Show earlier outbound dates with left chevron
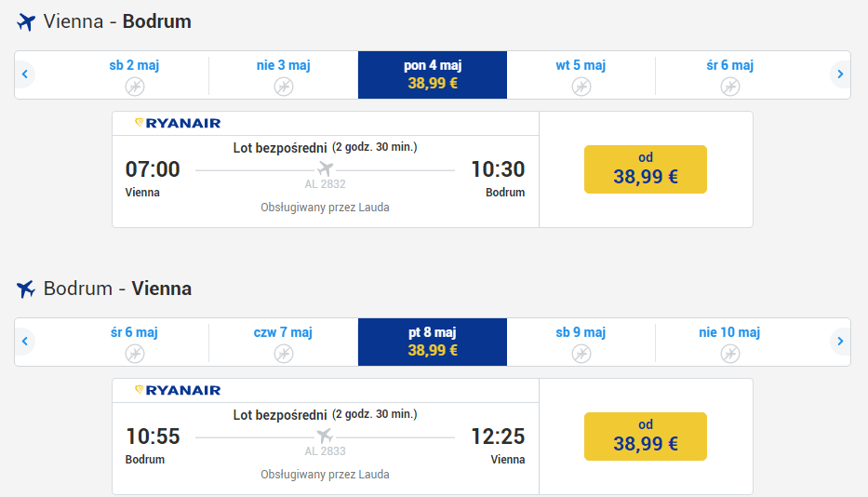The width and height of the screenshot is (868, 497). pyautogui.click(x=25, y=74)
